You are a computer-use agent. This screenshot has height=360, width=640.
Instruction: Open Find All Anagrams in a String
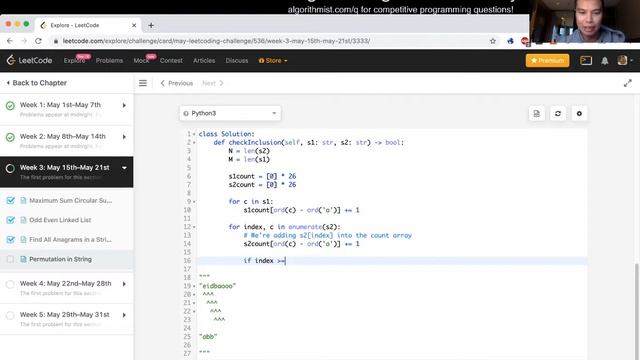(70, 240)
